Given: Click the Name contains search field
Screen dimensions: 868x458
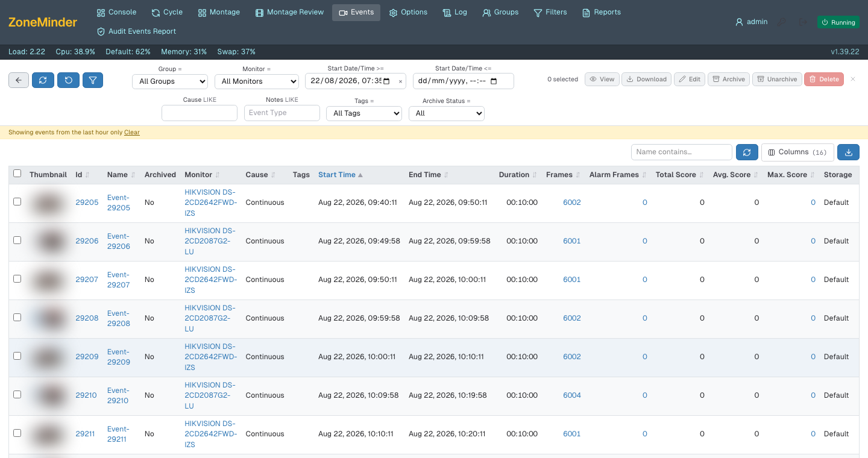Looking at the screenshot, I should pyautogui.click(x=682, y=152).
